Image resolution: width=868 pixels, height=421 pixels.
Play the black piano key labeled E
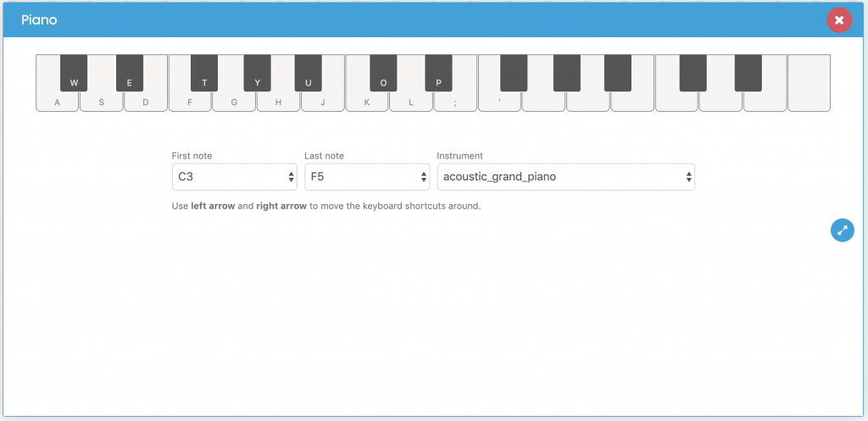130,73
